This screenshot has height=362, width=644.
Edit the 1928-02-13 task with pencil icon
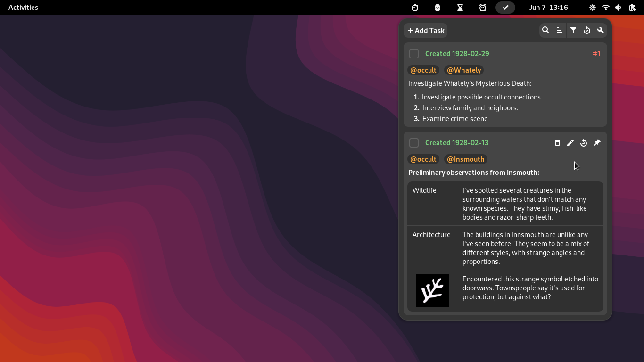pyautogui.click(x=570, y=143)
